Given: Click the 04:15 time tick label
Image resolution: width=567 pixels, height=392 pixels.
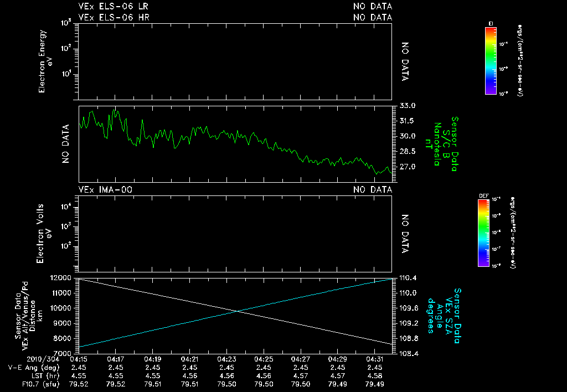Looking at the screenshot, I should point(79,359).
